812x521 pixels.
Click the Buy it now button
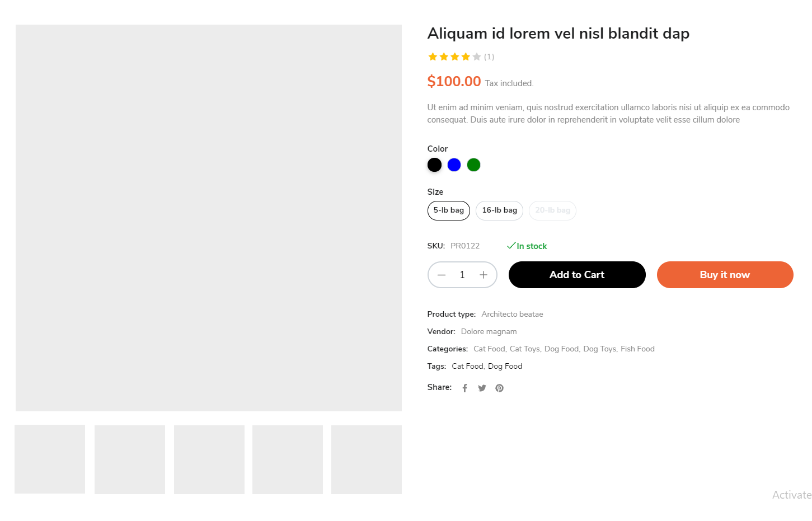(725, 275)
